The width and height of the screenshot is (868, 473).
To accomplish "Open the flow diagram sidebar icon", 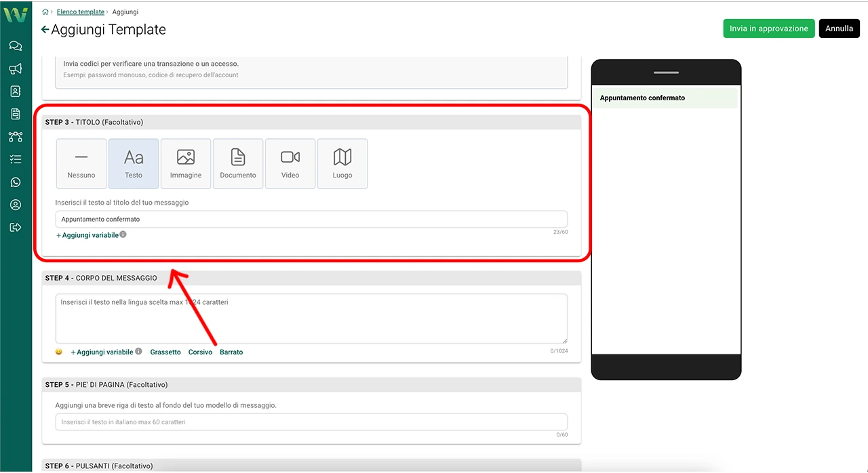I will (x=16, y=137).
